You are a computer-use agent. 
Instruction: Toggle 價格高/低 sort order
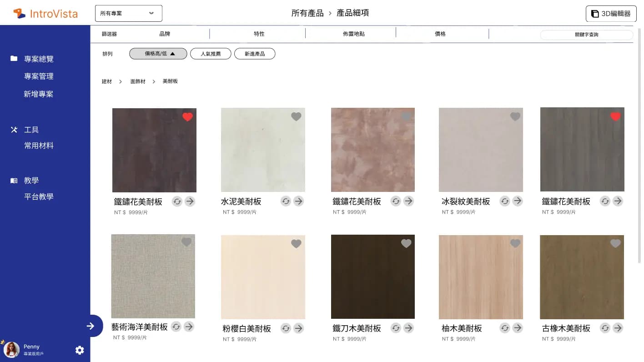coord(158,54)
